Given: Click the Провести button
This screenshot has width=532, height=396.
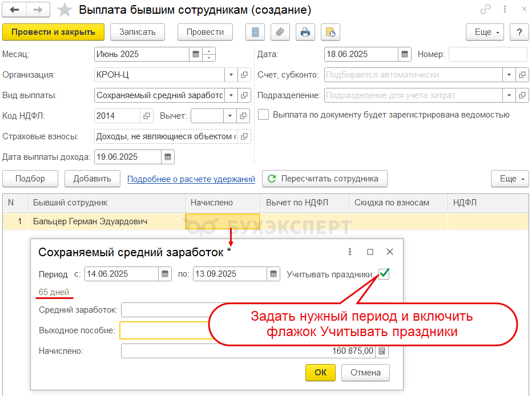Looking at the screenshot, I should click(x=205, y=32).
